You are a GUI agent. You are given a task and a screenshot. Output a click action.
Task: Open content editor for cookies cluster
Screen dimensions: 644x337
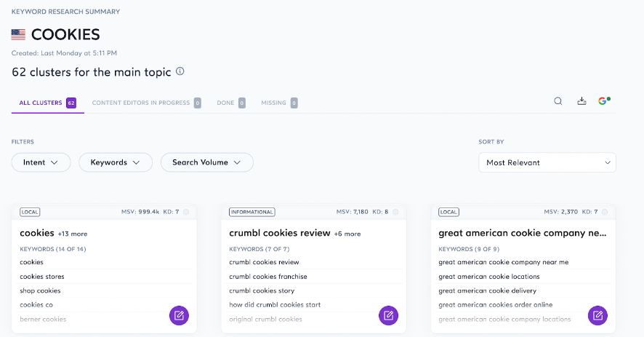pos(179,316)
